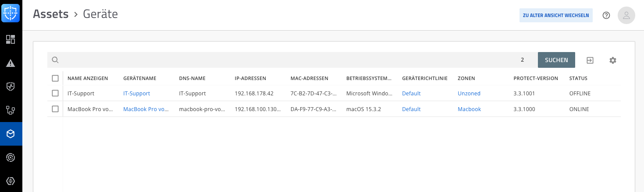Sort by the Protect-Version column header
Screen dimensions: 644x192
point(536,78)
